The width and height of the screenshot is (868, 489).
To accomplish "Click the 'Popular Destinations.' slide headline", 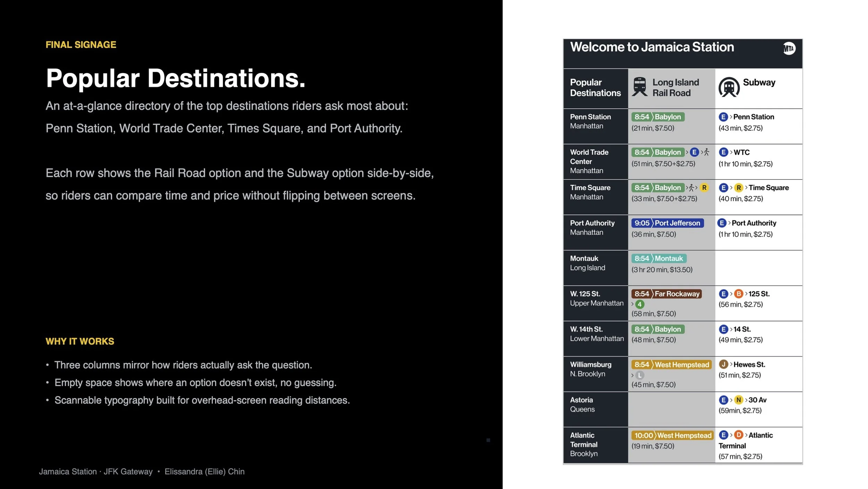I will (176, 78).
